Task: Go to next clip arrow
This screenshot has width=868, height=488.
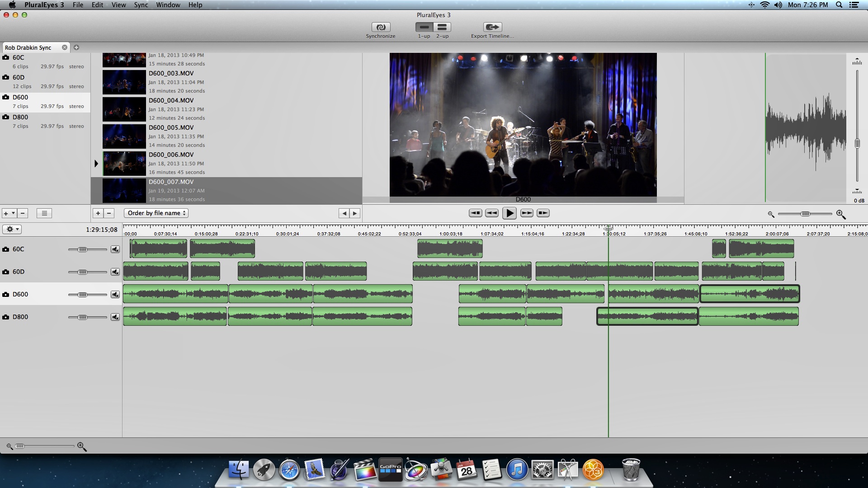Action: click(355, 213)
